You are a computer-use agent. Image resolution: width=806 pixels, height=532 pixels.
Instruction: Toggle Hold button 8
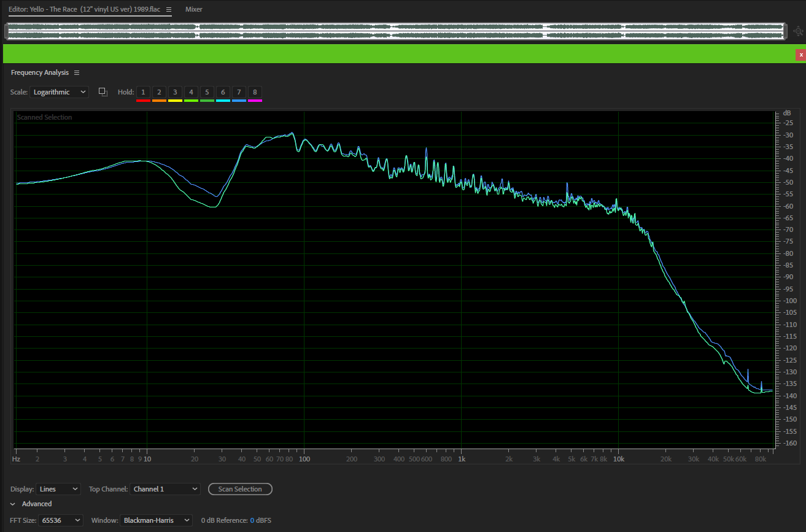point(255,92)
